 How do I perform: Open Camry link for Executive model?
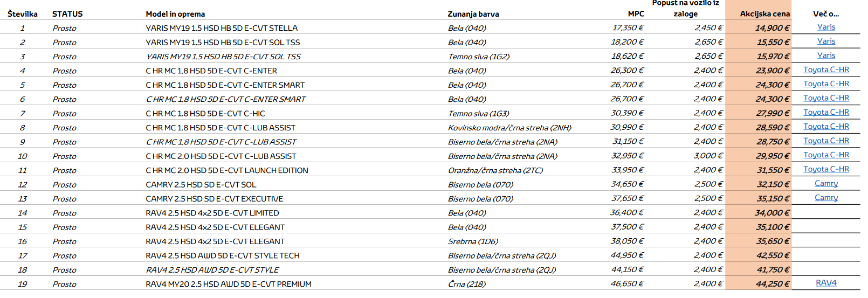826,198
